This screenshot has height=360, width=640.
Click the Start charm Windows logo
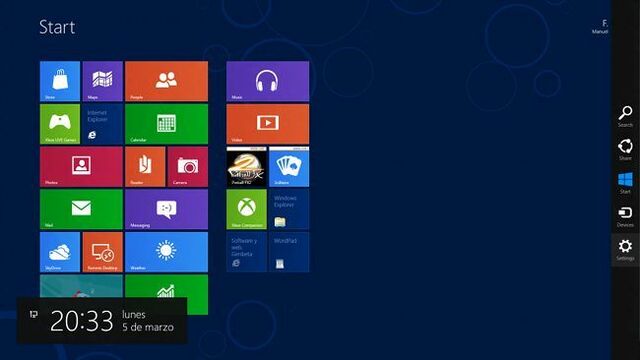click(x=625, y=183)
